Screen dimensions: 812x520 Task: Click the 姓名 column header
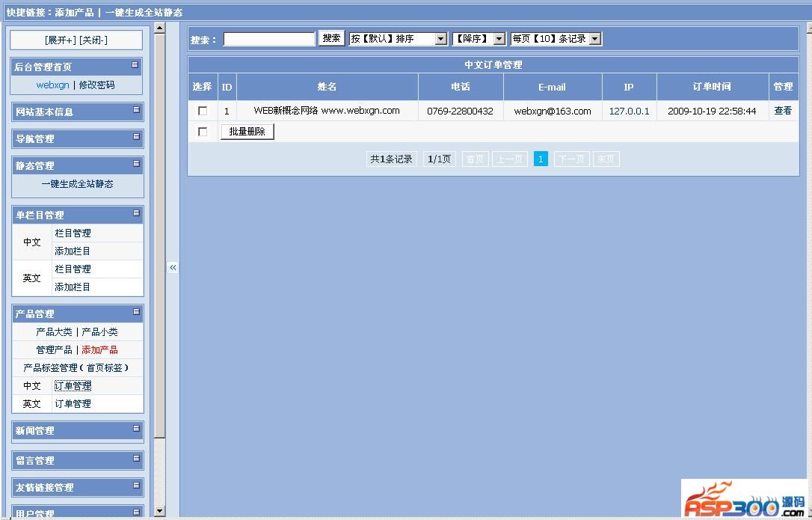(x=327, y=87)
